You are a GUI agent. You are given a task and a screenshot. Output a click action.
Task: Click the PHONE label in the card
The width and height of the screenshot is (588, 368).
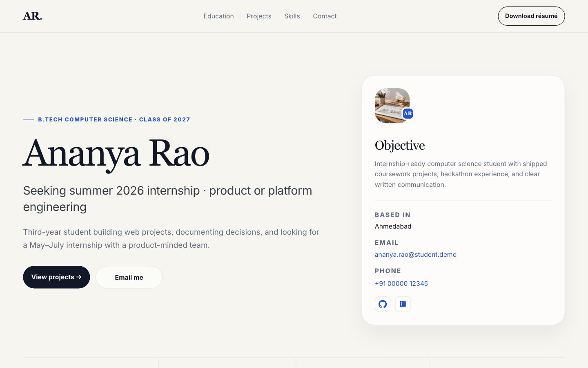coord(388,271)
